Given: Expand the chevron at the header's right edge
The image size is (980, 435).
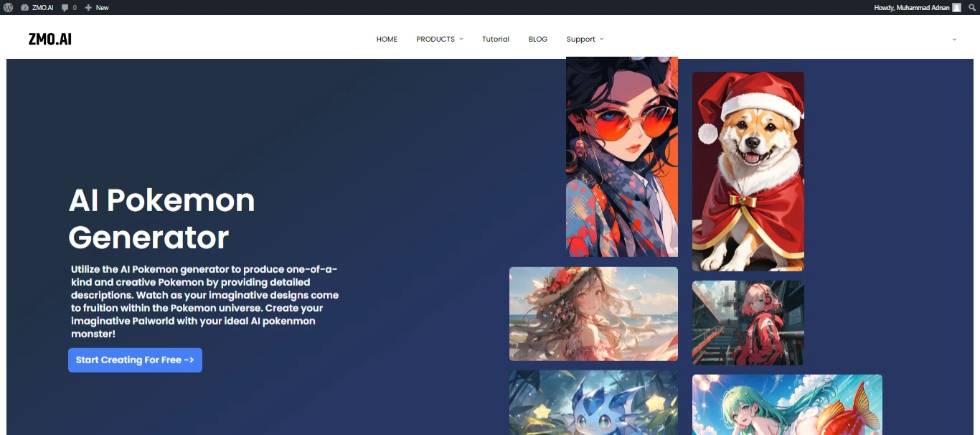Looking at the screenshot, I should (954, 39).
